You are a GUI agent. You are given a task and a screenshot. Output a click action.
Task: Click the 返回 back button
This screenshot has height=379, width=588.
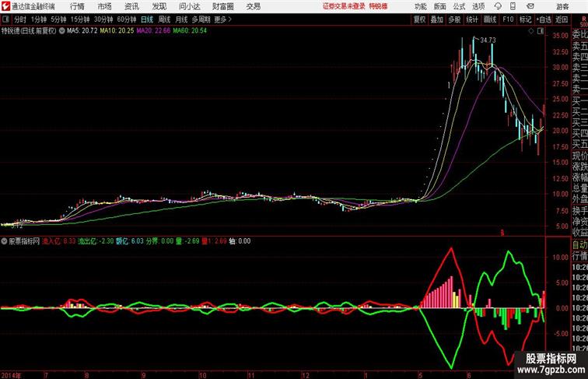point(562,19)
